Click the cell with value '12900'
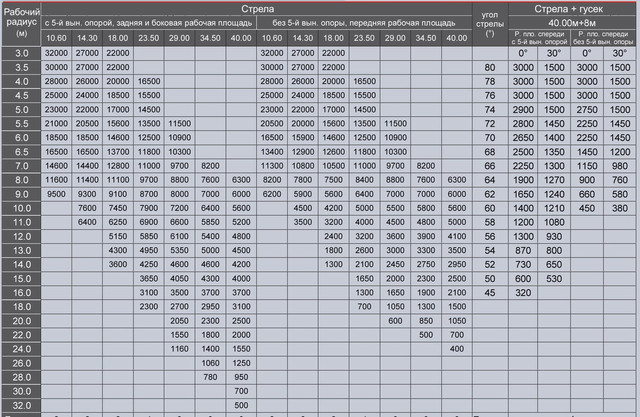 coord(303,152)
